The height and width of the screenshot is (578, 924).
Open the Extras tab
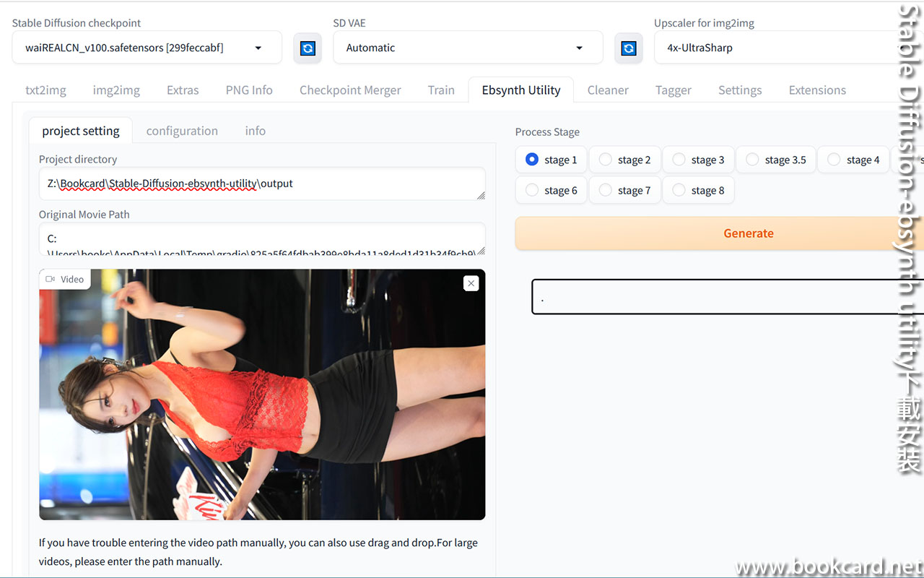point(182,90)
